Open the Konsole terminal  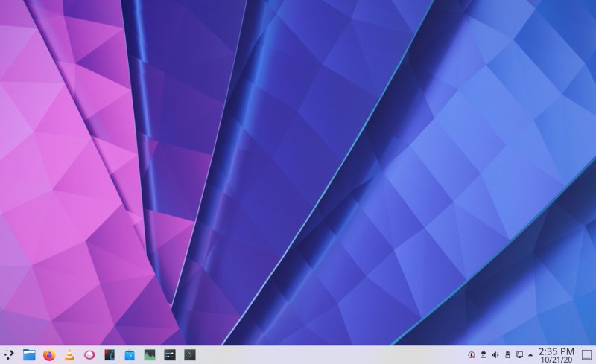tap(190, 355)
